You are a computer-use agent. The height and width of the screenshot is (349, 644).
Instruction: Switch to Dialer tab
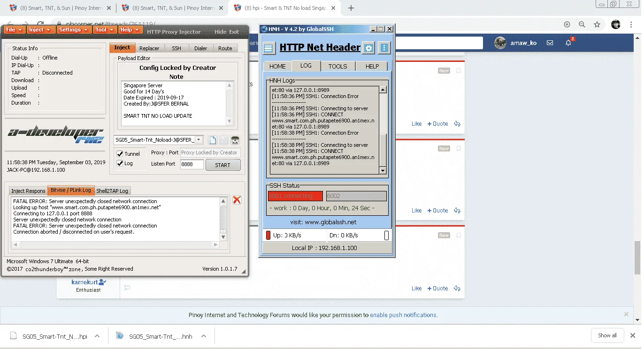click(200, 48)
